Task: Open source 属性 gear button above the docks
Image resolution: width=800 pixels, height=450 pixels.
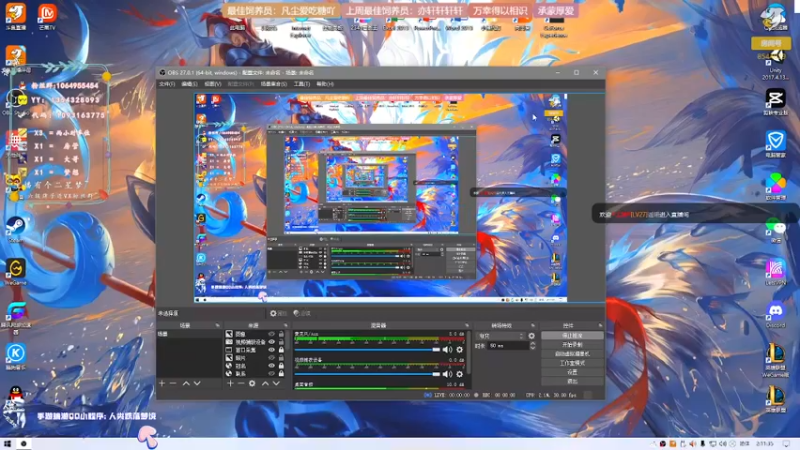Action: pyautogui.click(x=278, y=313)
